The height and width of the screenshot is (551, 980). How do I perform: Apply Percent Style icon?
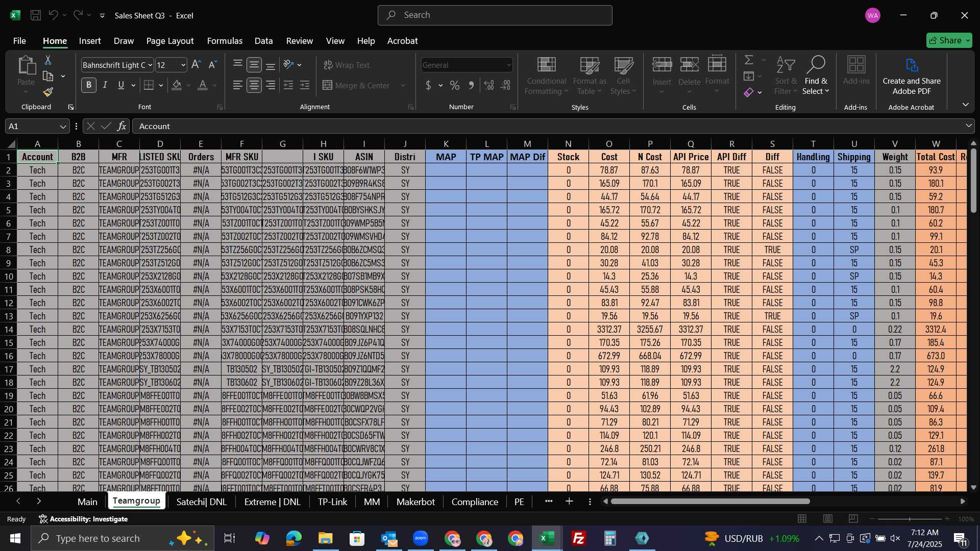[455, 85]
